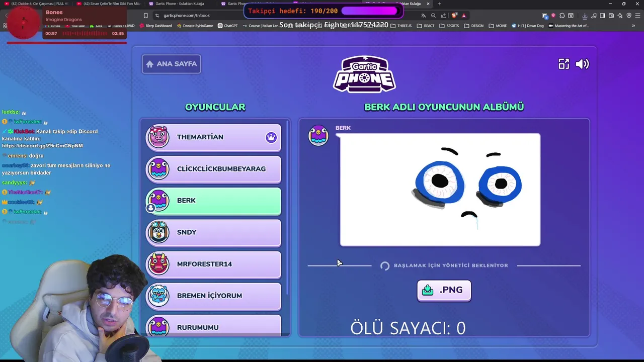Click BERK's avatar in album header
Viewport: 644px width, 362px height.
(x=318, y=136)
